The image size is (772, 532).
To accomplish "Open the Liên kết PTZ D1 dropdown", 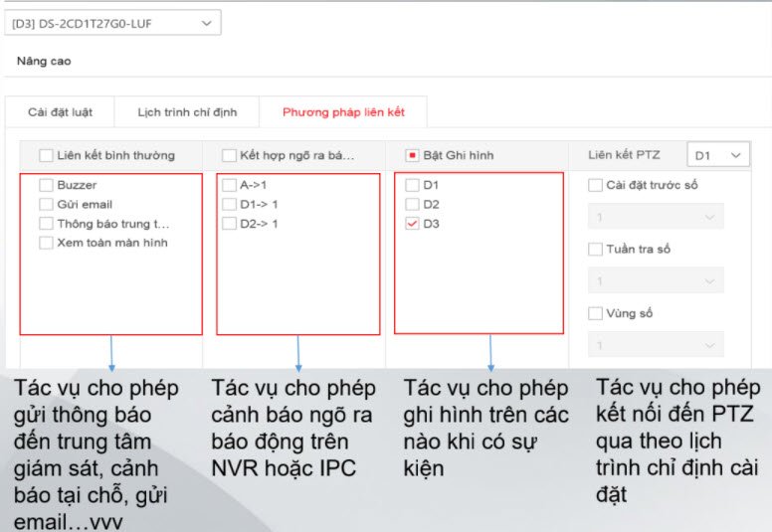I will (x=718, y=155).
